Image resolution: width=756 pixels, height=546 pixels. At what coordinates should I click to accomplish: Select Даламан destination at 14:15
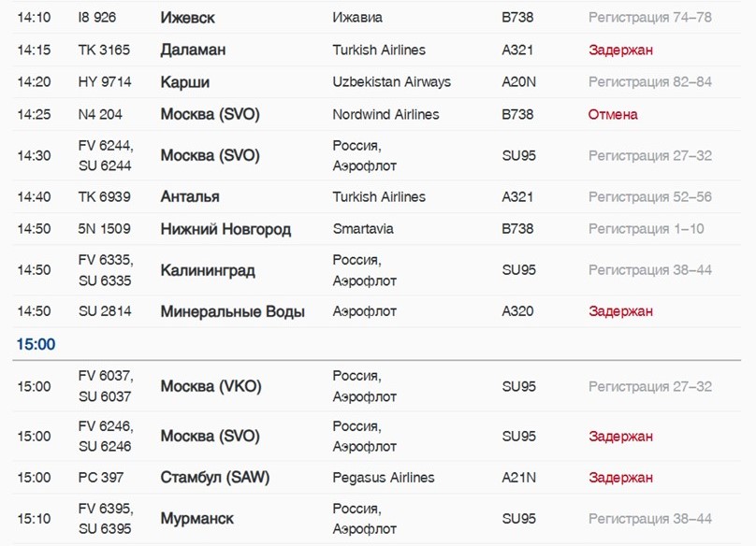(193, 50)
